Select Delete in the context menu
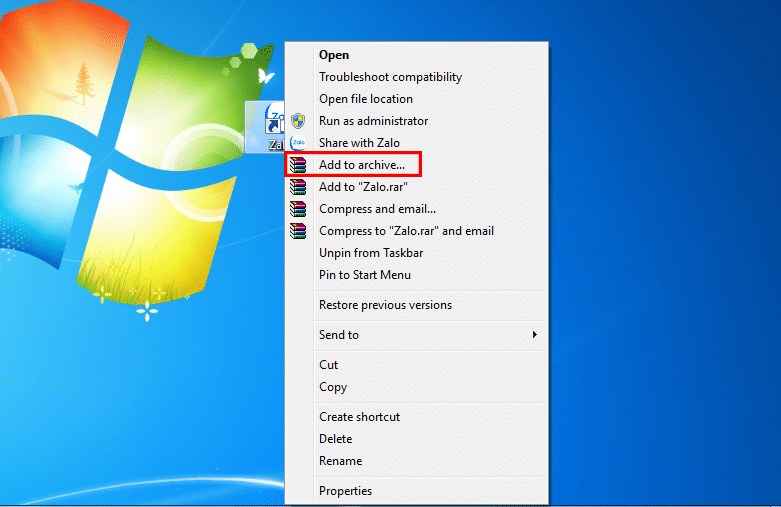This screenshot has height=507, width=781. 417,439
